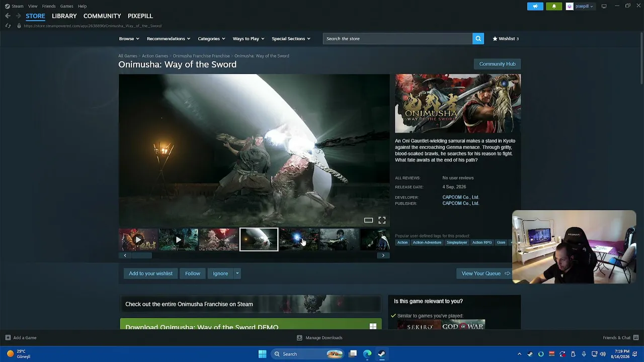
Task: Click View Your Queue
Action: pos(484,274)
